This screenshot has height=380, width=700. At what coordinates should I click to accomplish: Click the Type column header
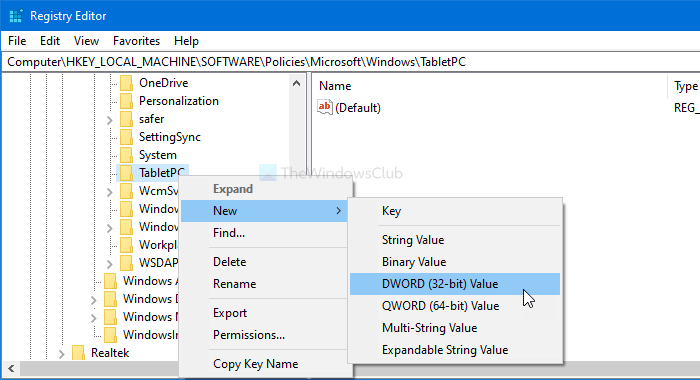(685, 86)
